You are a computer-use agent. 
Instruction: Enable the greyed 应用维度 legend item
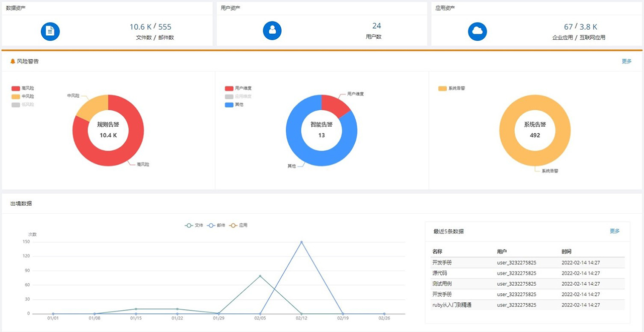click(x=238, y=96)
